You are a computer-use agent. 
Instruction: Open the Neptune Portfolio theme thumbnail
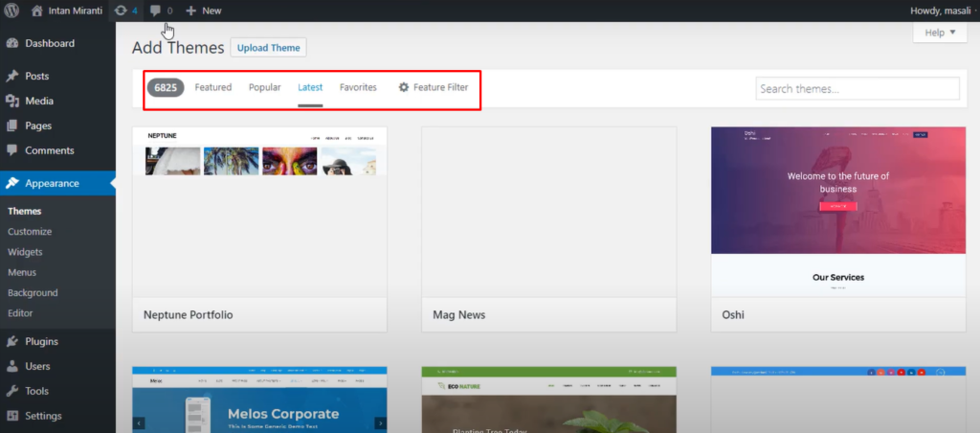(x=259, y=212)
